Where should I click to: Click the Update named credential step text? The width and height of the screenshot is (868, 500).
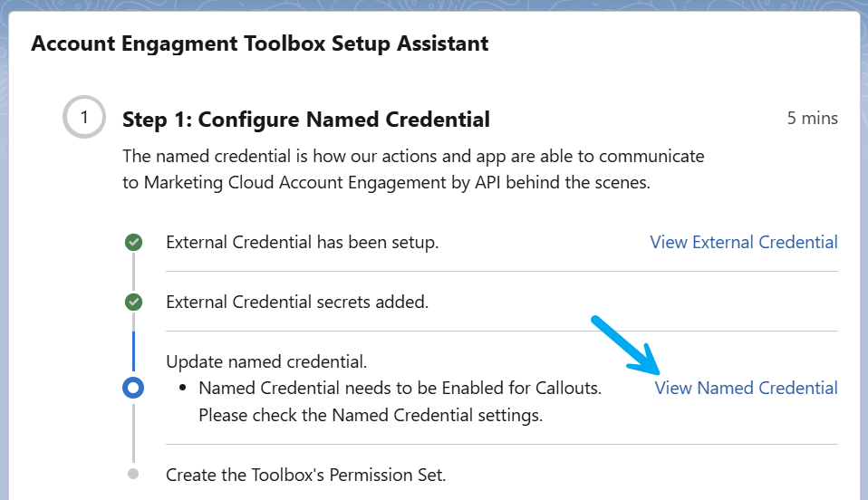click(x=266, y=361)
